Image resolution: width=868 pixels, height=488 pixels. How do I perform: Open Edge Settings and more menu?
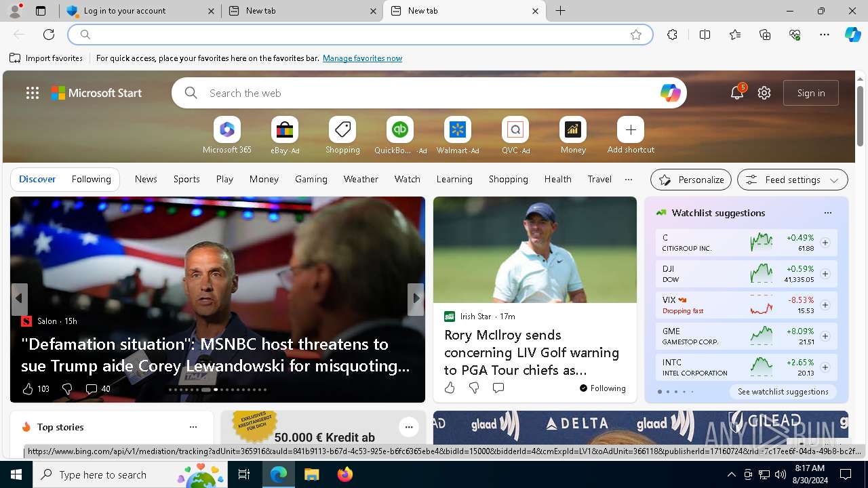tap(825, 35)
